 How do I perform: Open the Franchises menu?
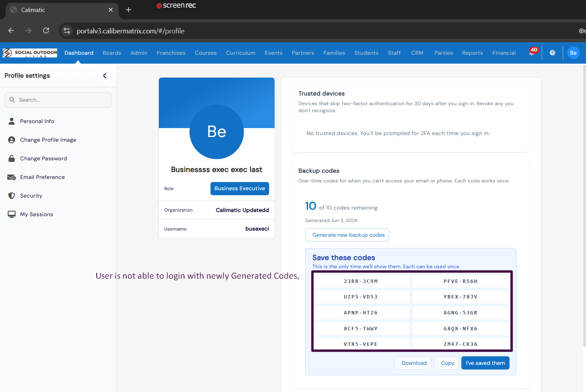click(x=171, y=53)
